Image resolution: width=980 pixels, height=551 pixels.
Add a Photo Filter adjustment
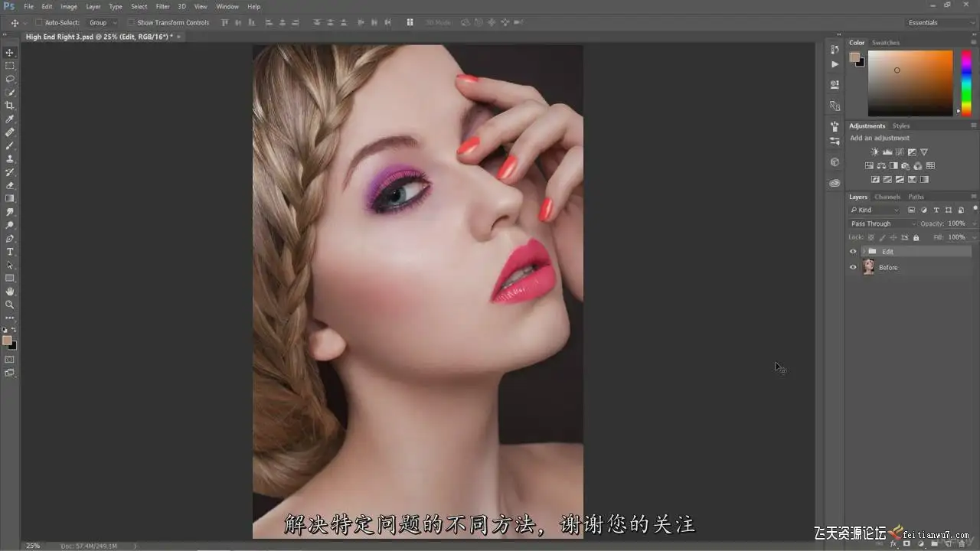(906, 165)
